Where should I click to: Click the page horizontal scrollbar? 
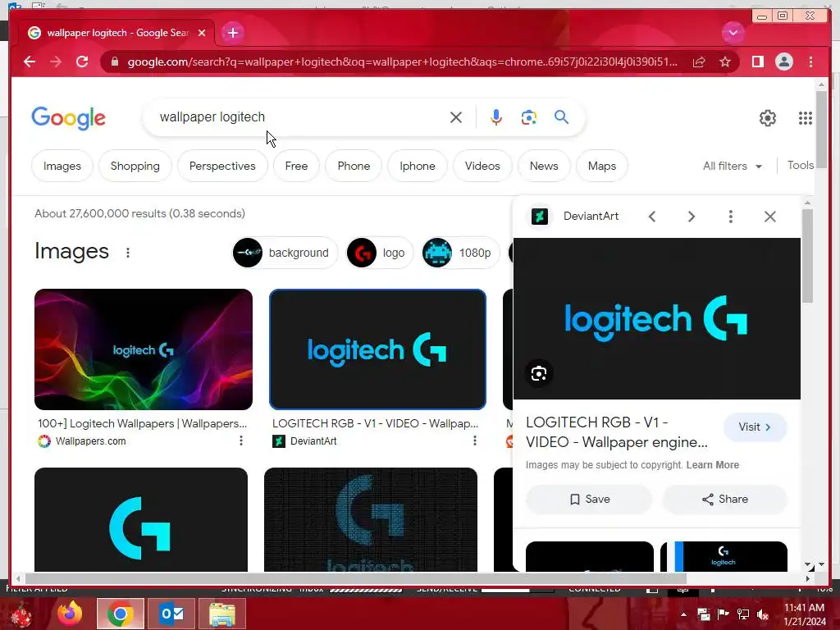356,578
